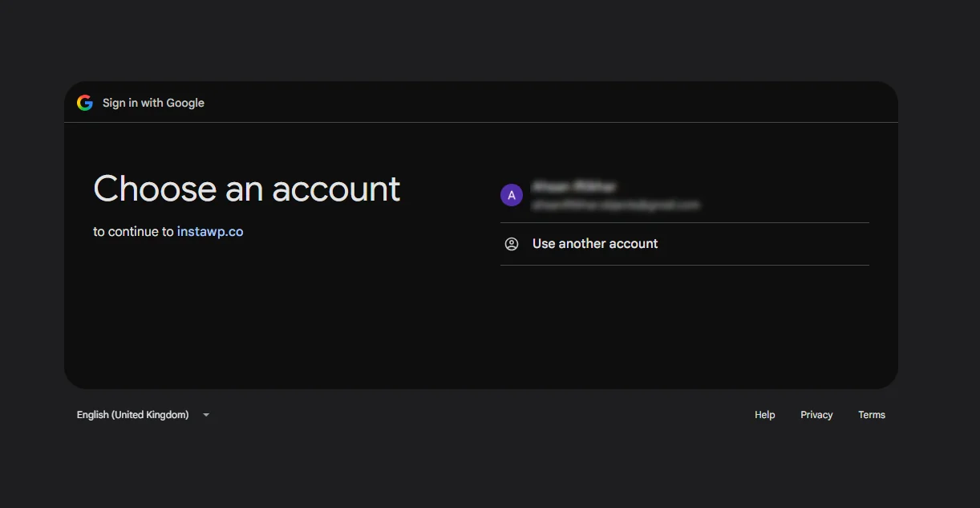Open the Help link
Image resolution: width=980 pixels, height=508 pixels.
point(765,415)
